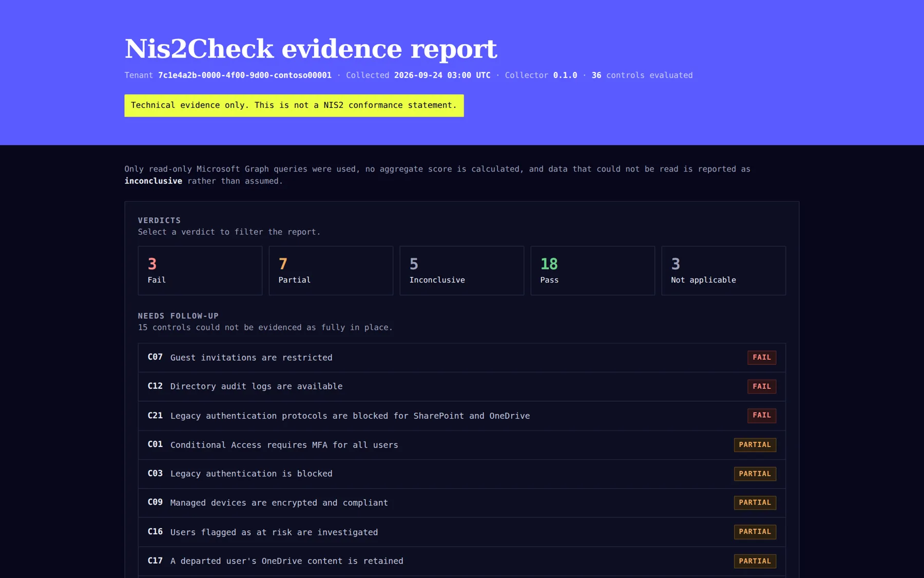Click the collected timestamp 2026-09-24 03:00 UTC
This screenshot has height=578, width=924.
[442, 75]
